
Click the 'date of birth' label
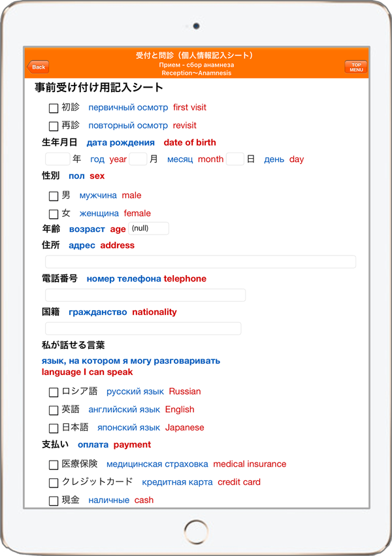coord(189,142)
